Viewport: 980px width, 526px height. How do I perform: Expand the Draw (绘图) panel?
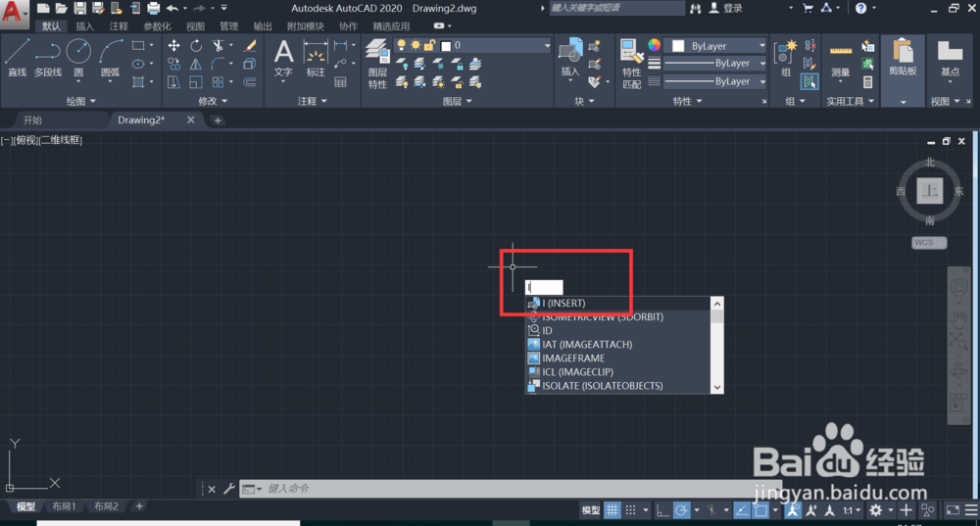coord(80,101)
